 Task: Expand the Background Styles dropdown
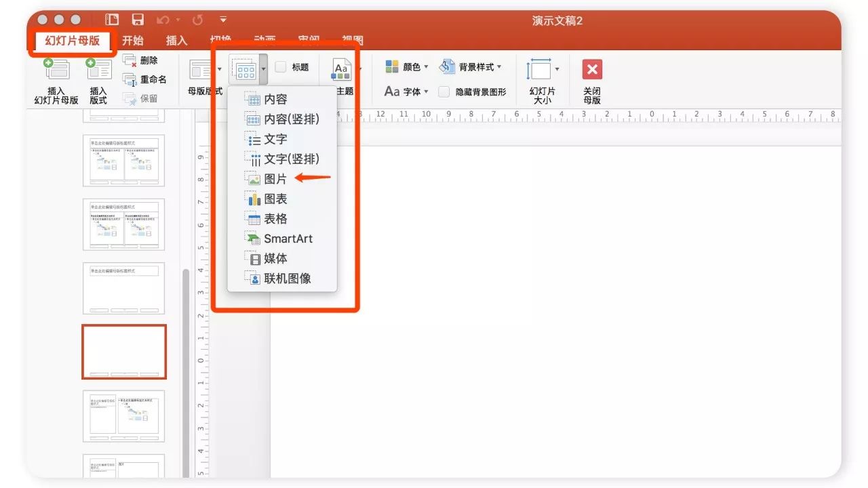click(471, 67)
